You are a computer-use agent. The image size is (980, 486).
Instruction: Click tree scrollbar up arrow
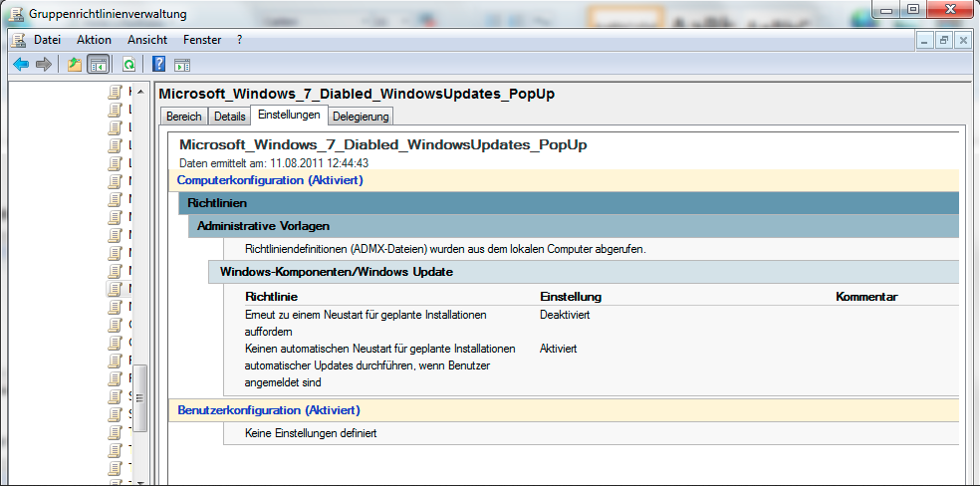pos(140,92)
